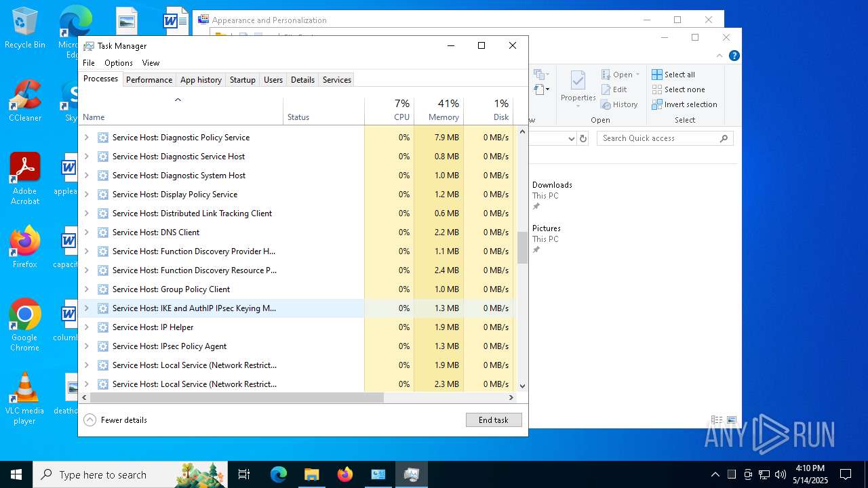Screen dimensions: 868x488
Task: Expand Service Host: DNS Client
Action: [x=86, y=232]
